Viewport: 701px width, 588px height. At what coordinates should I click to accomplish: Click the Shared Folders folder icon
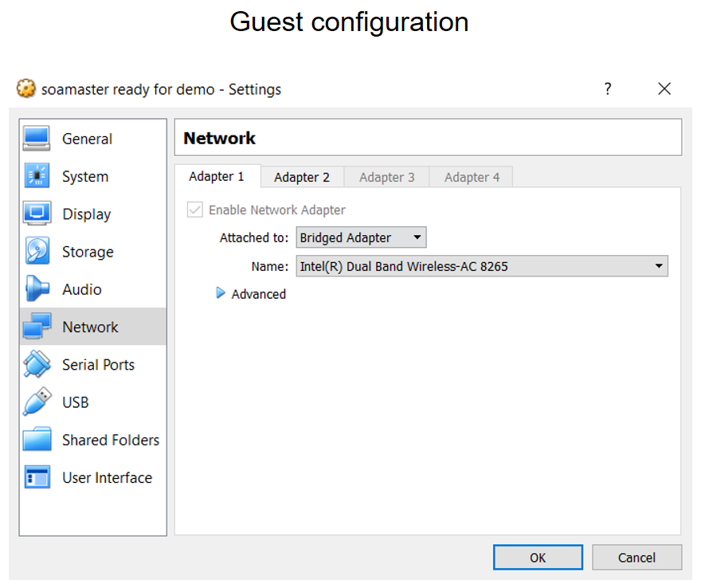click(x=37, y=440)
